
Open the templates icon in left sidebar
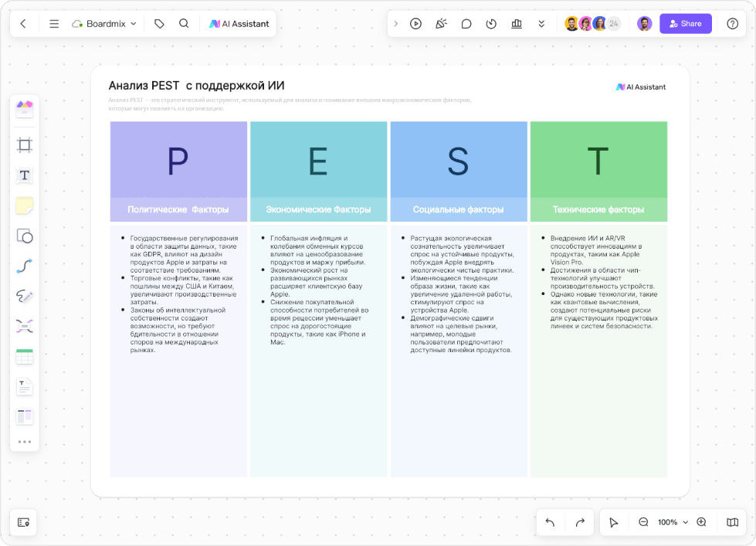pyautogui.click(x=25, y=109)
